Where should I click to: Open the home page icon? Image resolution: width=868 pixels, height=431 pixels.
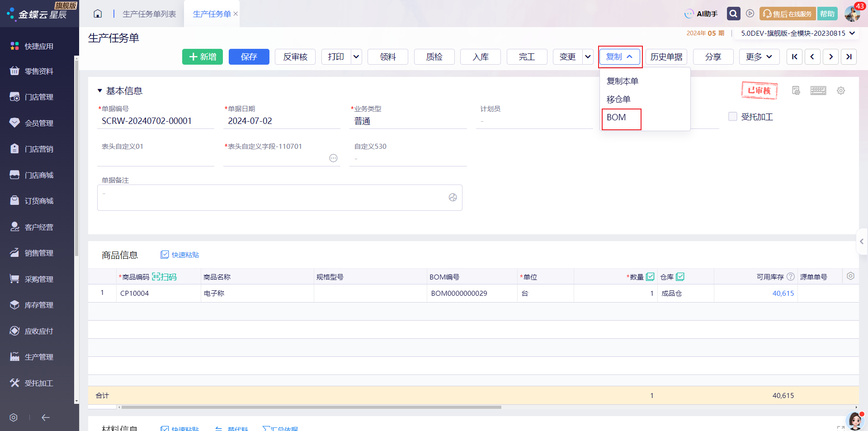(x=98, y=14)
